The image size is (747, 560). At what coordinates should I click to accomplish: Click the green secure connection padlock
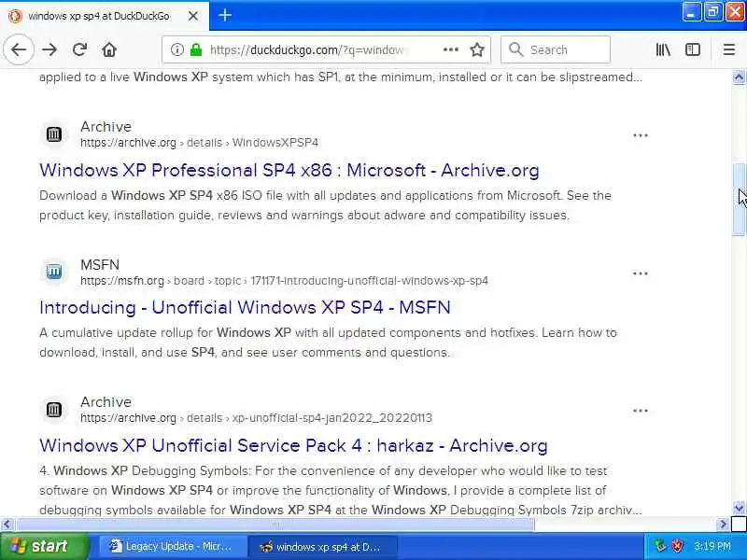click(x=196, y=49)
